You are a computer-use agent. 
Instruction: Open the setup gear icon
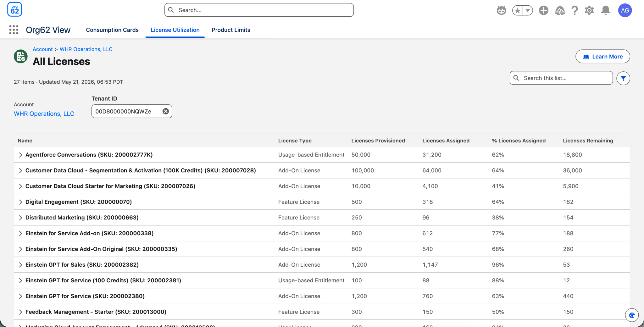click(x=589, y=10)
